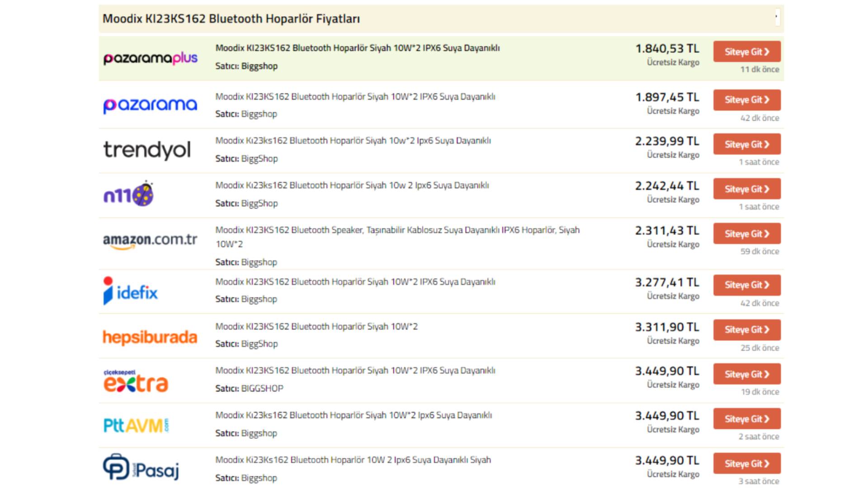Select the n11 store logo
This screenshot has width=868, height=488.
pyautogui.click(x=129, y=194)
